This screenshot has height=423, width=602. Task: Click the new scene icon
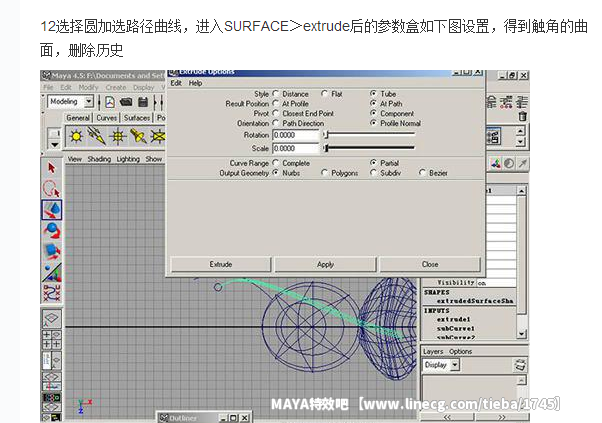(110, 102)
